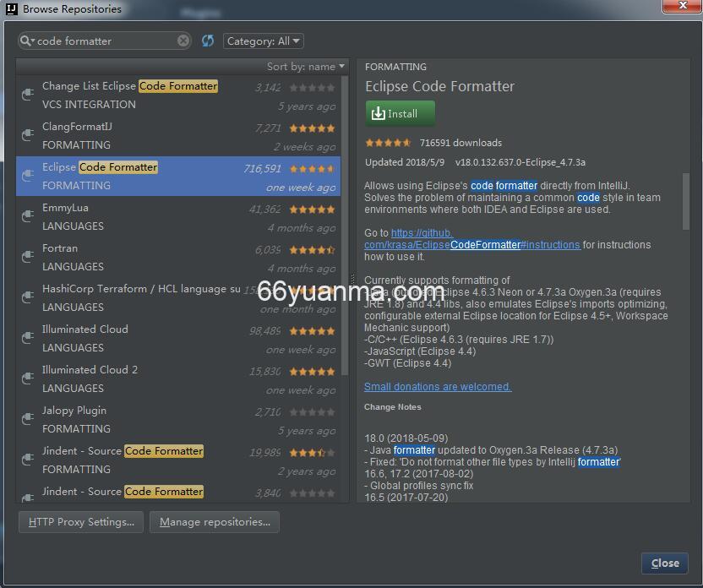Select HashiCorp Terraform / HCL plugin entry
The width and height of the screenshot is (703, 588).
[141, 289]
